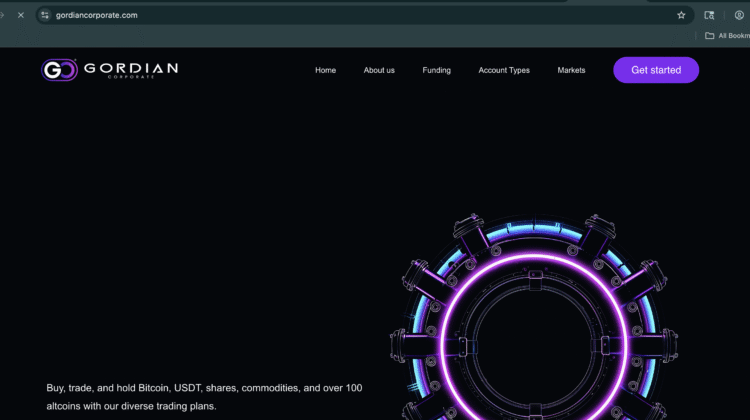This screenshot has width=750, height=420.
Task: Navigate to the Markets section
Action: [571, 70]
